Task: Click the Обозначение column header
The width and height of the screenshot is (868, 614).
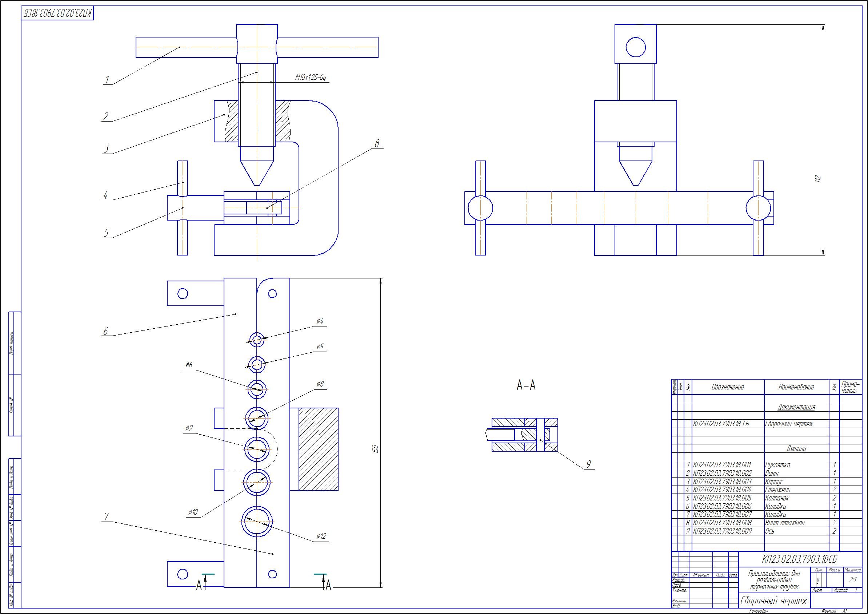Action: (x=727, y=387)
